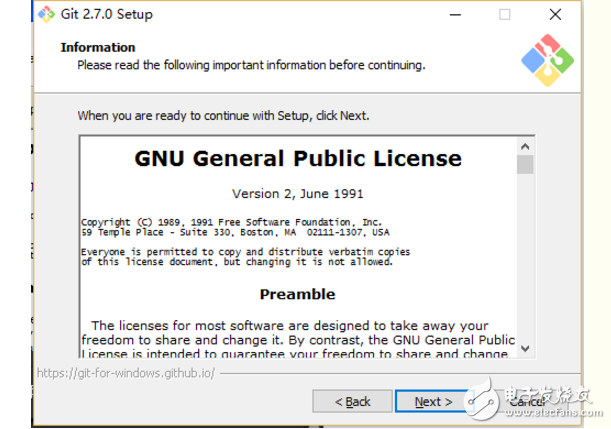
Task: Click the GNU General Public License heading
Action: coord(298,159)
